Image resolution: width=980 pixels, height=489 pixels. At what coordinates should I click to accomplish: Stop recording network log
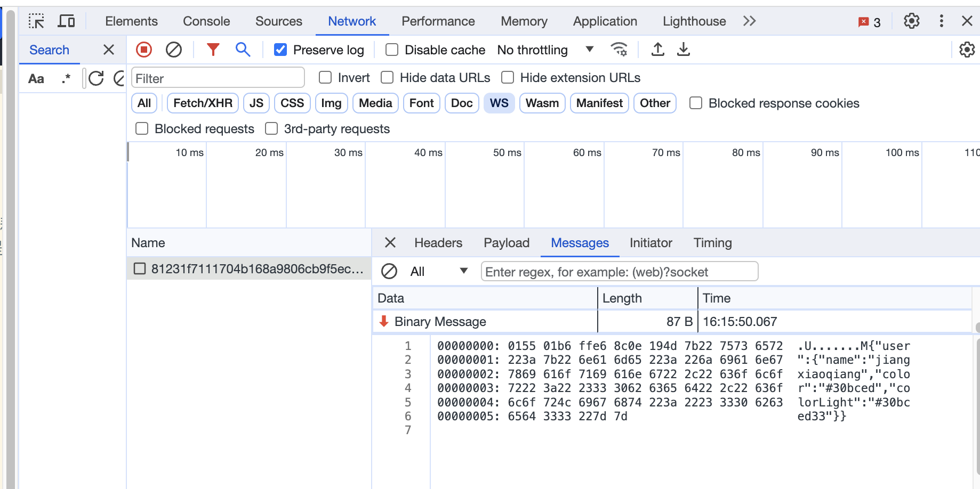[144, 50]
